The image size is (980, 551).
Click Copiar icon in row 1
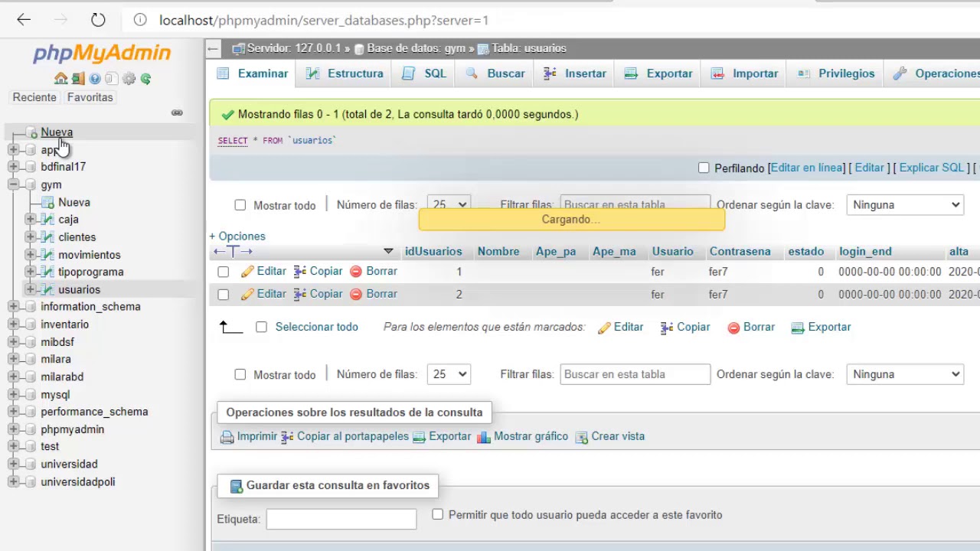[300, 271]
